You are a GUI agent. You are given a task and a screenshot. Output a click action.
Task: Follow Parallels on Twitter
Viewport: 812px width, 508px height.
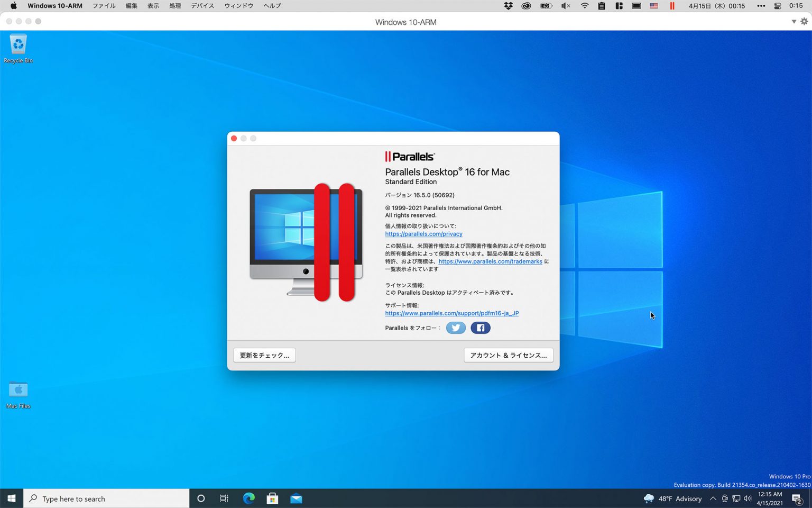pos(456,328)
